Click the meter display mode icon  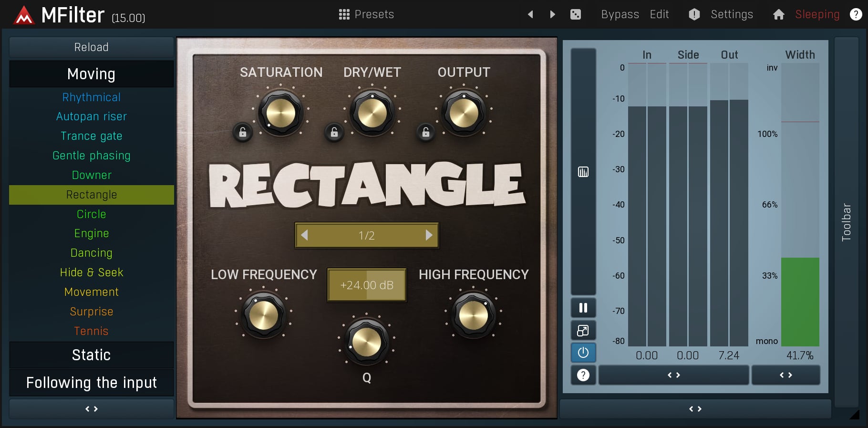click(x=583, y=172)
